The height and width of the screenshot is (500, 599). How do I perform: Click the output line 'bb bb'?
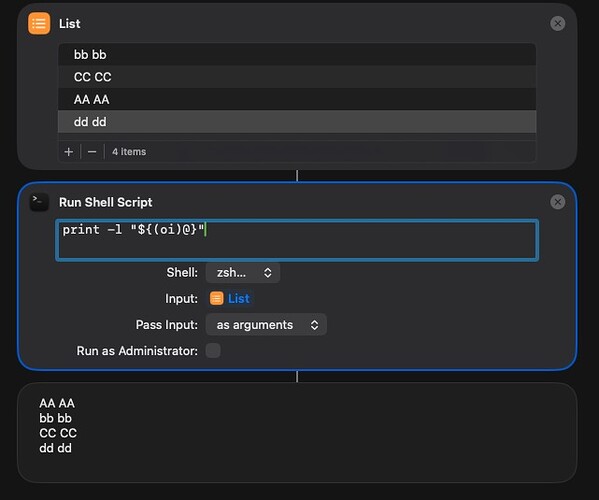pyautogui.click(x=55, y=418)
